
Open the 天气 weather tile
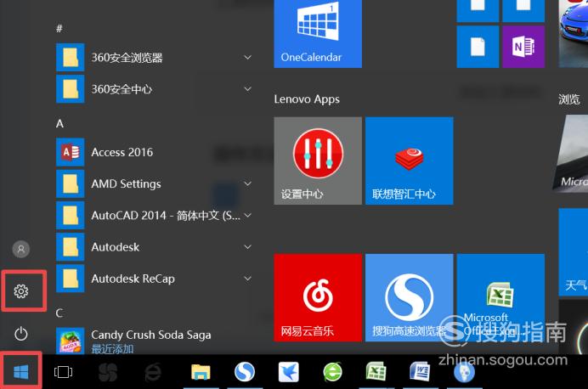(574, 252)
